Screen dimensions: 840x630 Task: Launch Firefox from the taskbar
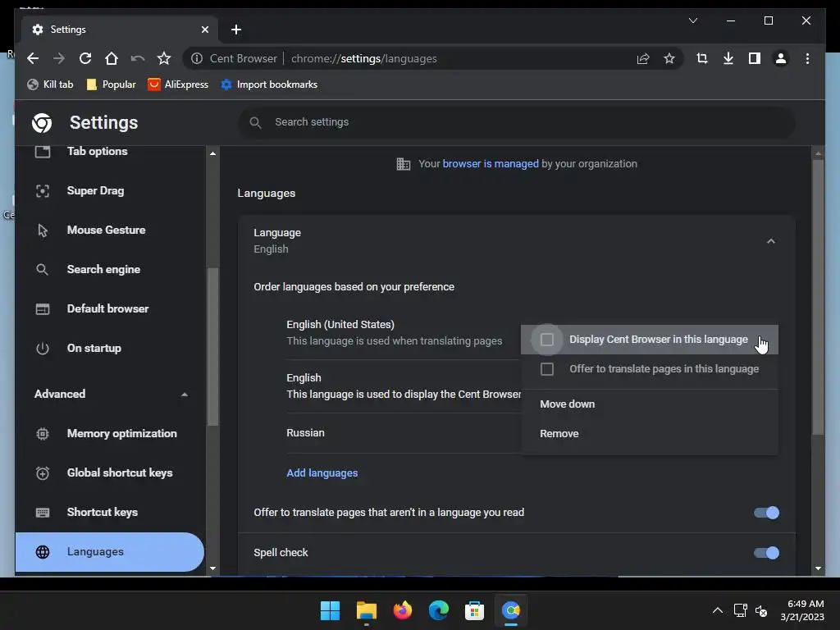pos(402,610)
